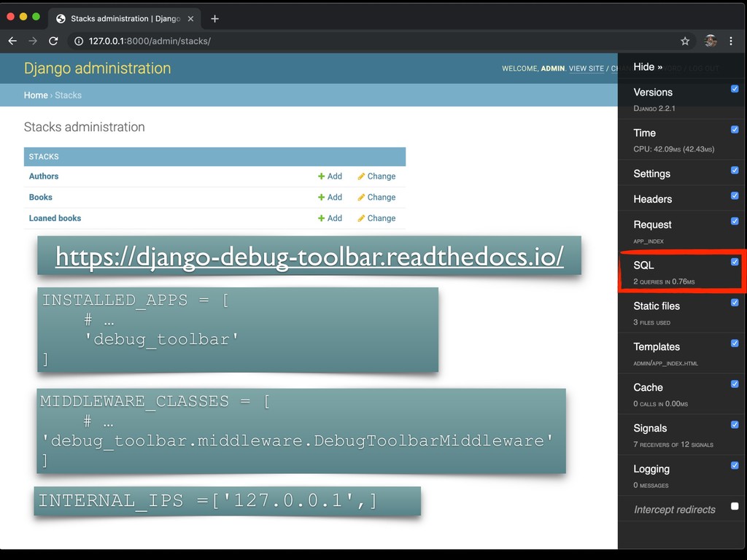The width and height of the screenshot is (747, 560).
Task: Disable the Logging panel checkbox
Action: click(x=735, y=465)
